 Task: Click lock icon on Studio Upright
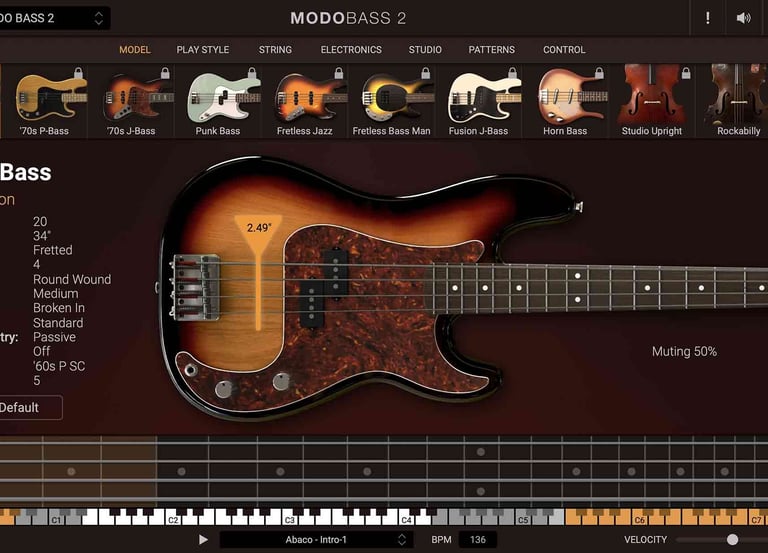686,73
